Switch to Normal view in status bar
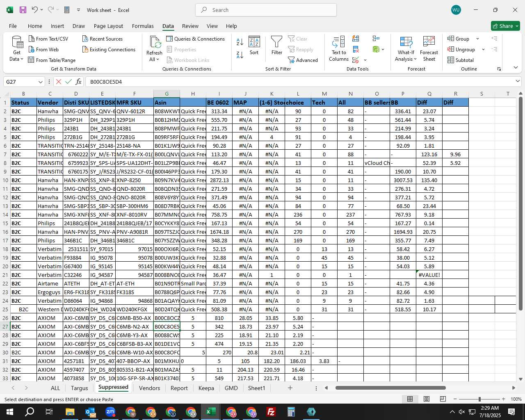Viewport: 525px width, 420px height. pyautogui.click(x=410, y=399)
